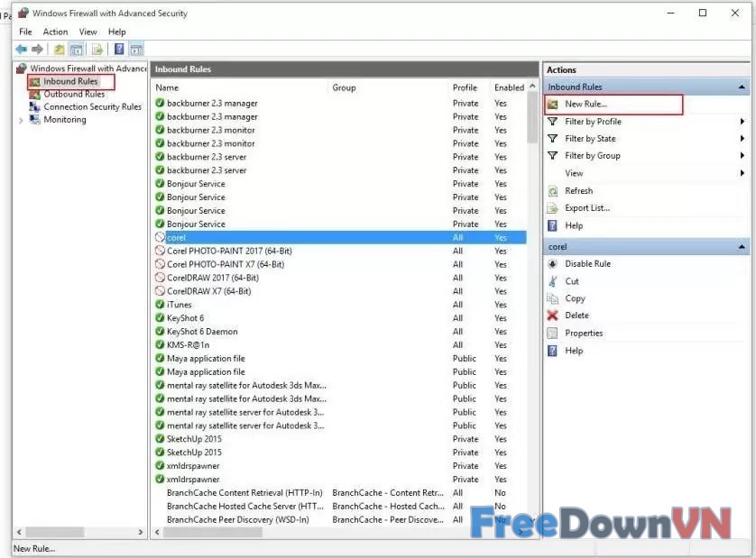Sort rules by the Profile column header
This screenshot has height=558, width=756.
pos(465,87)
